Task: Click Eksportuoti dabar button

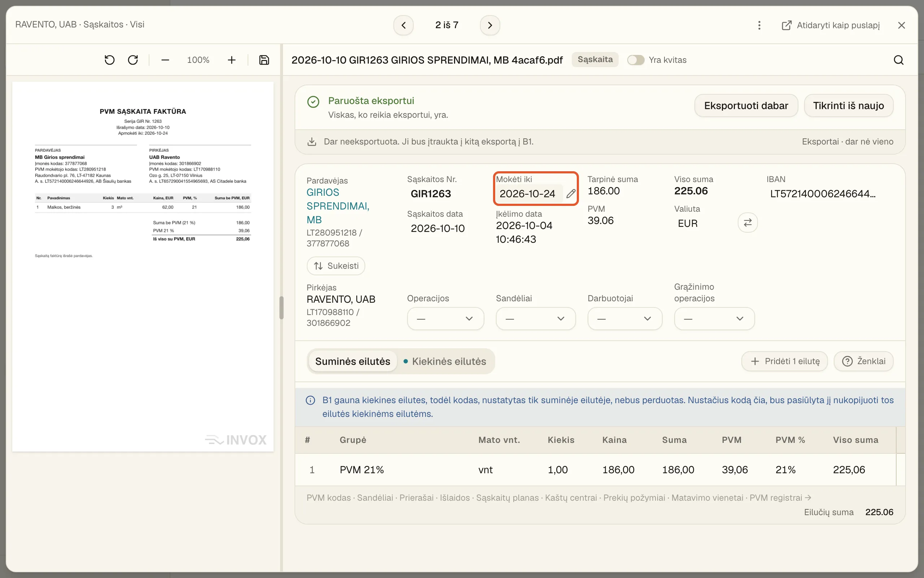Action: pos(746,105)
